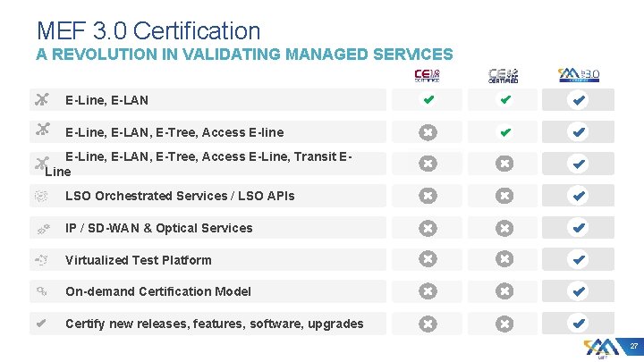Click the MEF logo near slide number 27
Screen dimensions: 644x362
pos(602,349)
